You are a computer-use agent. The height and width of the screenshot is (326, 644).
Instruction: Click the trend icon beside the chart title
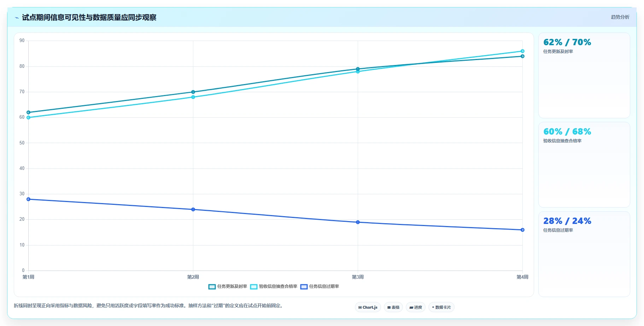pyautogui.click(x=17, y=18)
